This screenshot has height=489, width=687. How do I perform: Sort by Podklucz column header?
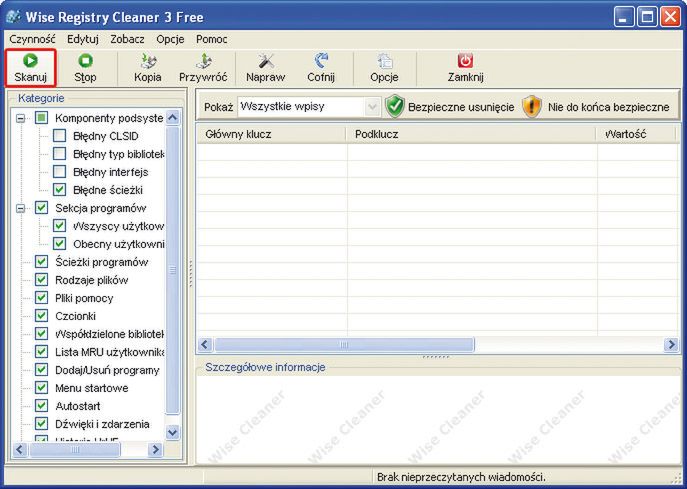(x=471, y=134)
